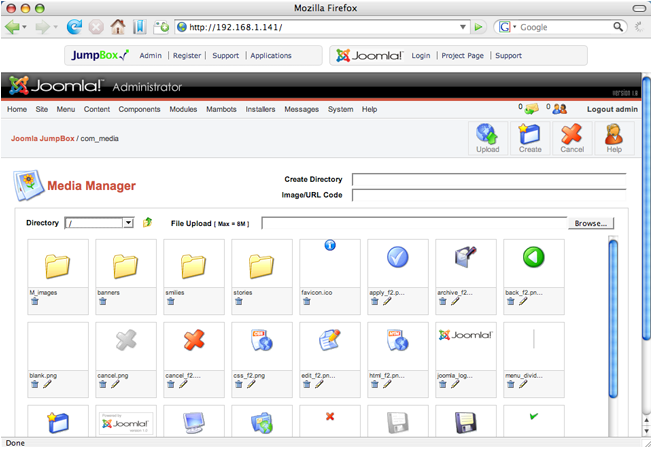
Task: Click the Applications link
Action: tap(271, 56)
